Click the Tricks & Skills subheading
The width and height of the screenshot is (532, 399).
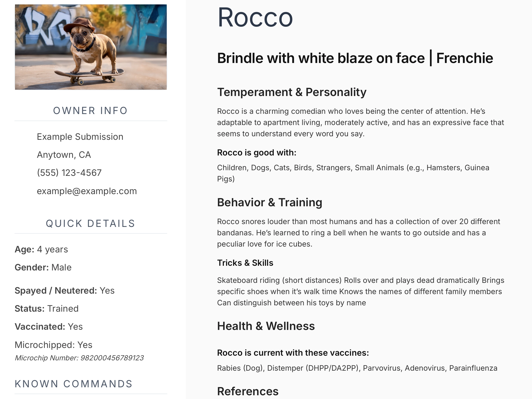coord(245,263)
